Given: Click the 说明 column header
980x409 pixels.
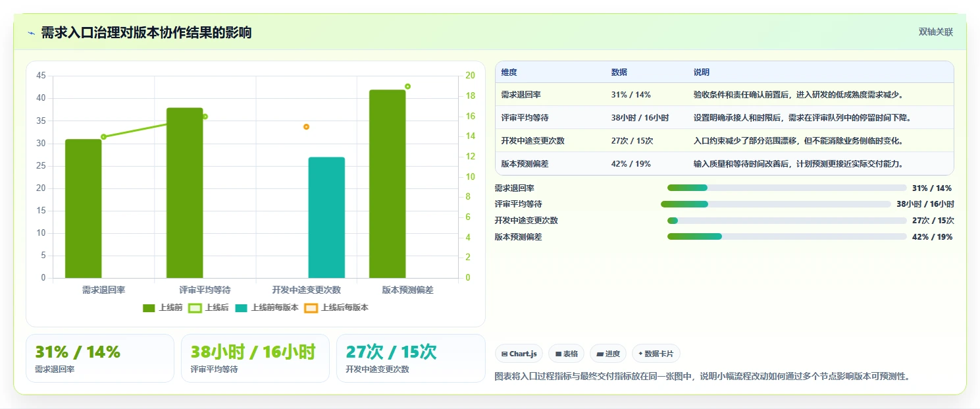Looking at the screenshot, I should [x=702, y=72].
